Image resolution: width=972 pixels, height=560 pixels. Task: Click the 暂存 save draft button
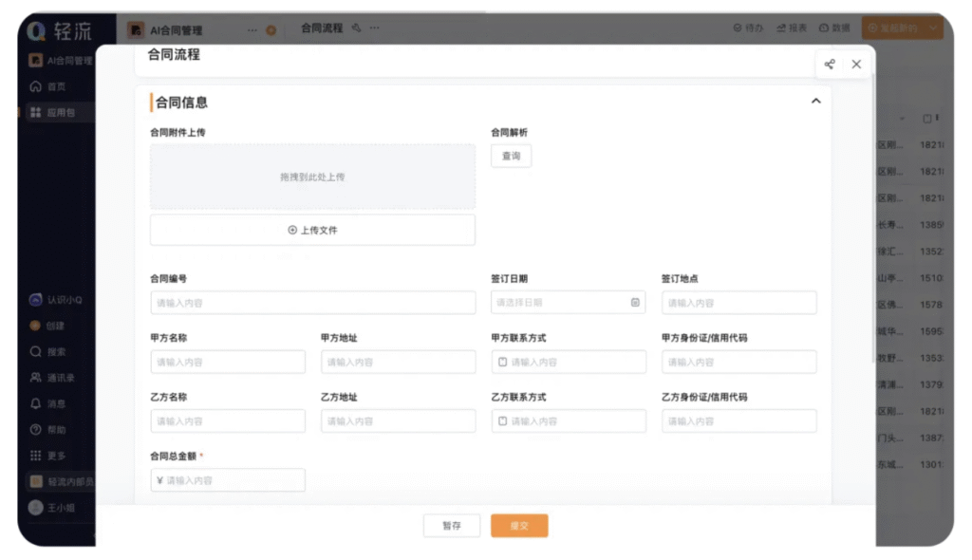[451, 526]
